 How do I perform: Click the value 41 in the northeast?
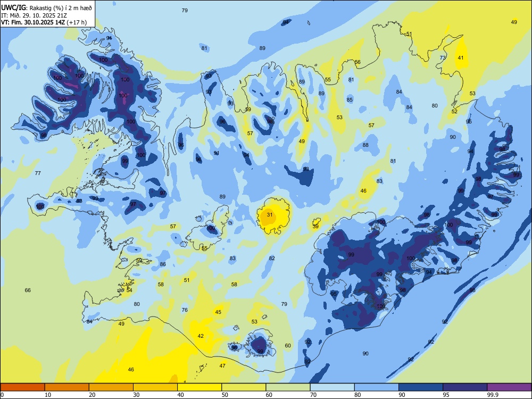tap(460, 57)
